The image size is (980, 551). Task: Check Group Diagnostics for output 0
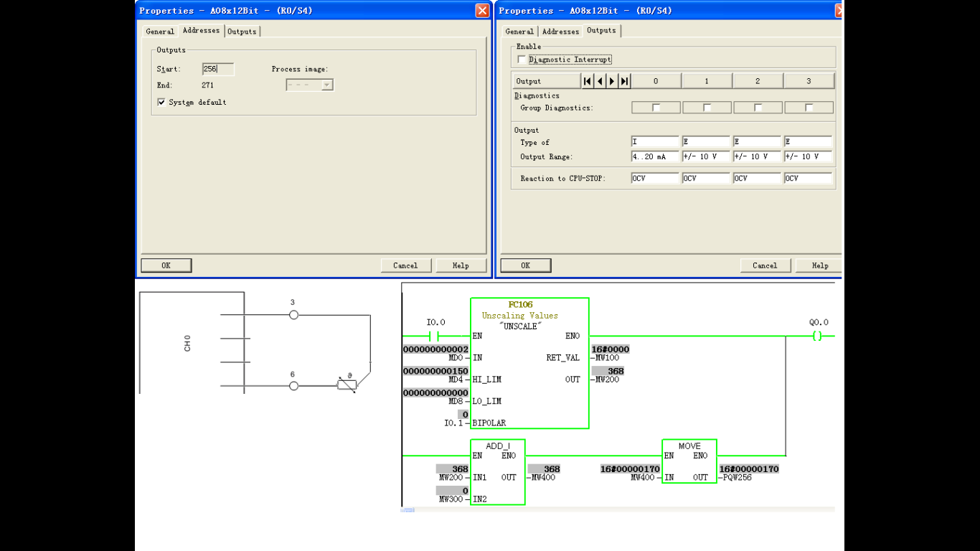656,108
